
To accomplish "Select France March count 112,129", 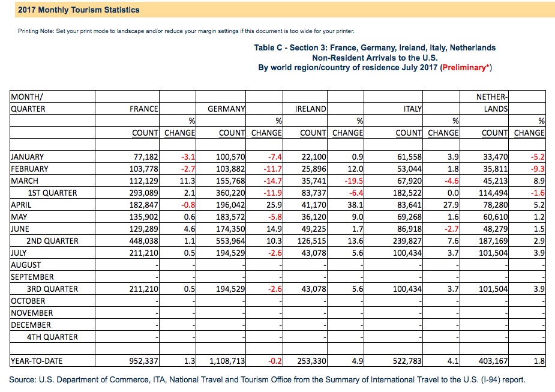I will click(x=144, y=181).
